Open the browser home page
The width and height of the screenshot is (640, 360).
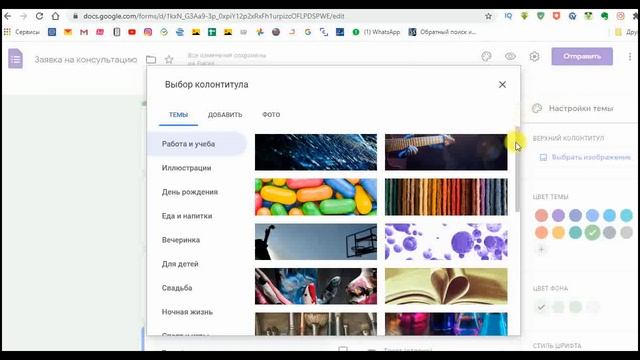pos(56,16)
